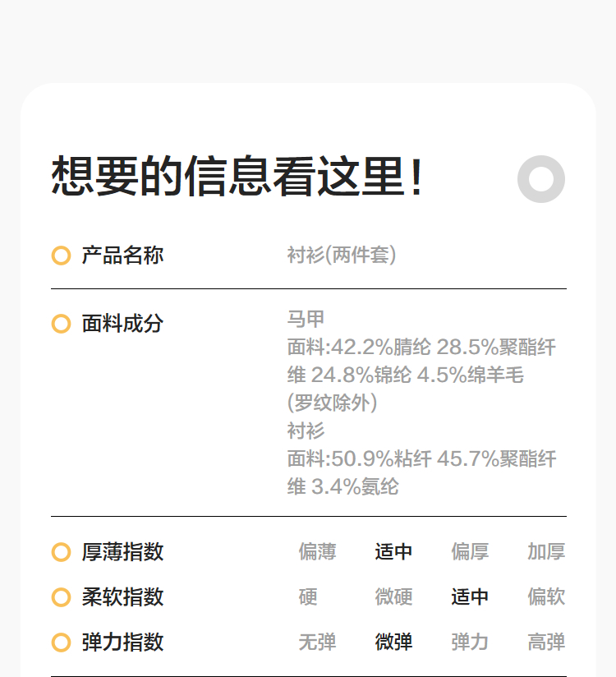The image size is (616, 677).
Task: Choose 加厚 thickness option
Action: [546, 552]
